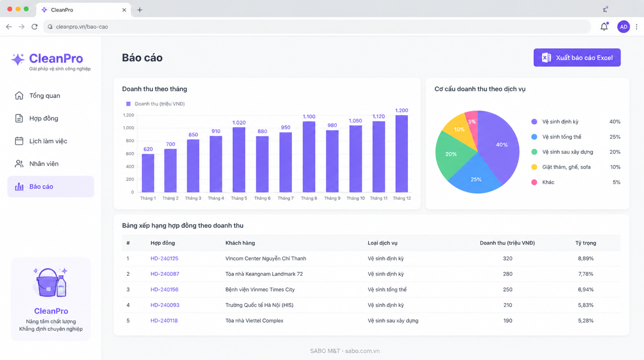Viewport: 644px width, 360px height.
Task: Click the cleaning bucket illustration
Action: [x=50, y=282]
